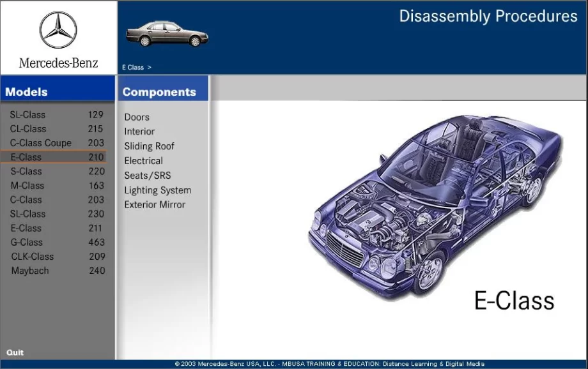Click the Components panel header

(163, 89)
